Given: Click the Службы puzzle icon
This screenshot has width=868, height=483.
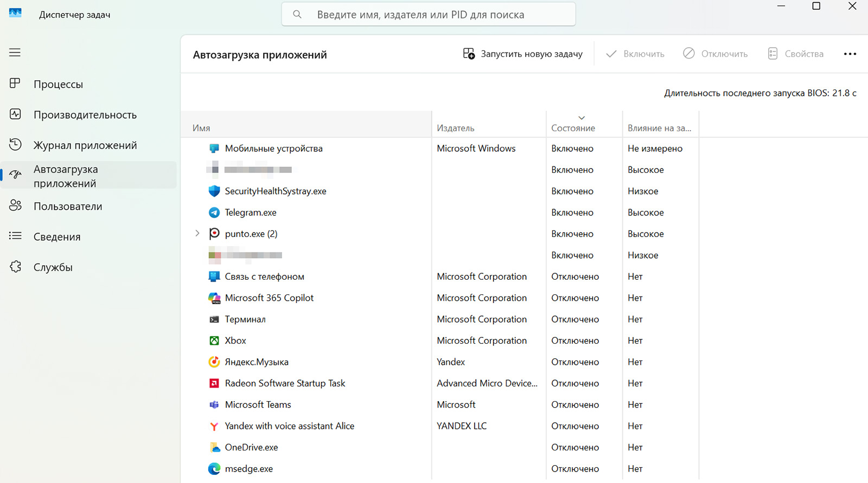Looking at the screenshot, I should pos(15,267).
